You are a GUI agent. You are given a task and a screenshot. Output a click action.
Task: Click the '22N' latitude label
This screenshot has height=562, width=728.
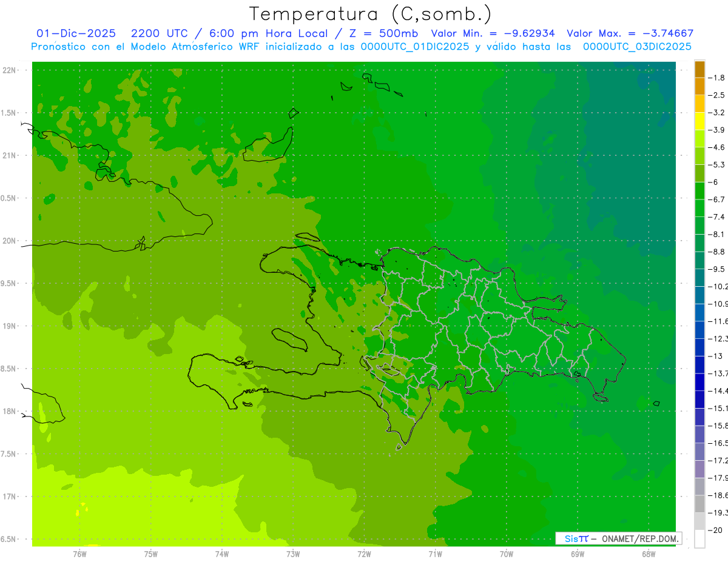click(x=9, y=70)
